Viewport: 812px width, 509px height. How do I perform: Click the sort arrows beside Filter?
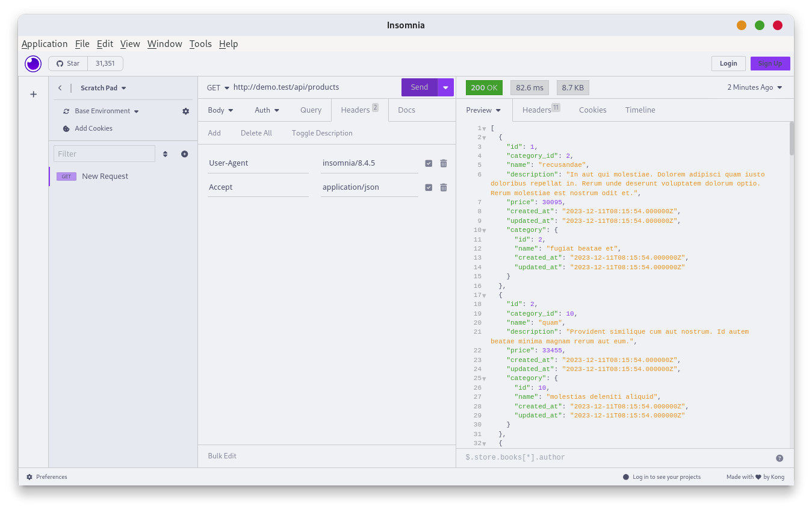166,154
